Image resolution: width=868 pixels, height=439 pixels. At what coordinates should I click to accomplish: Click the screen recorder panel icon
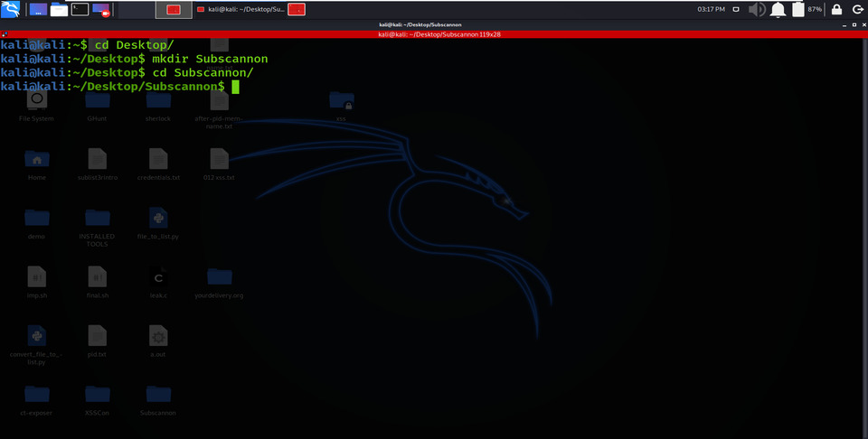(x=100, y=9)
